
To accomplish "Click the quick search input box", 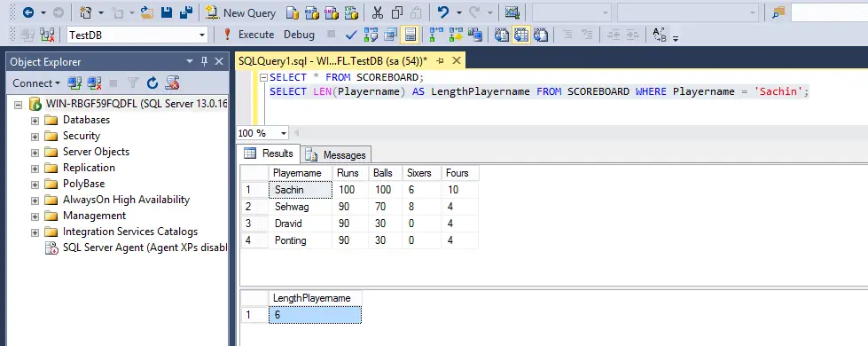I will pos(829,12).
